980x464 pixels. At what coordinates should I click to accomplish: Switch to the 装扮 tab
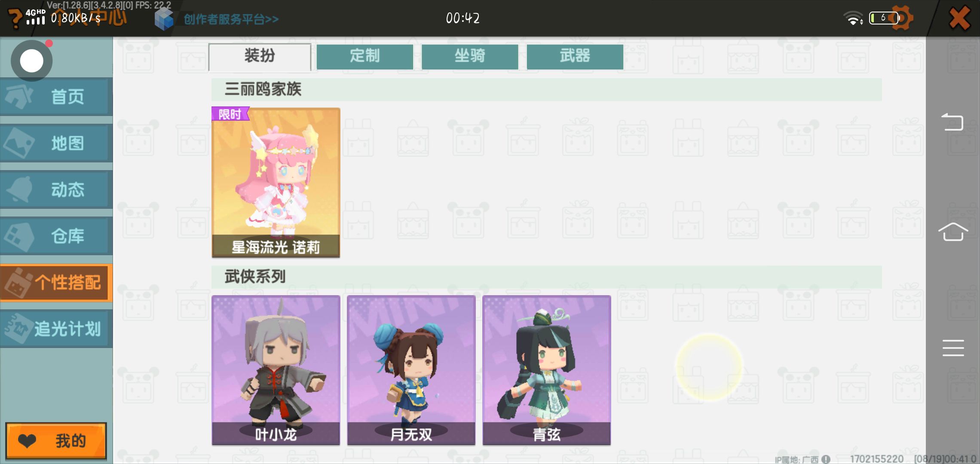point(260,56)
